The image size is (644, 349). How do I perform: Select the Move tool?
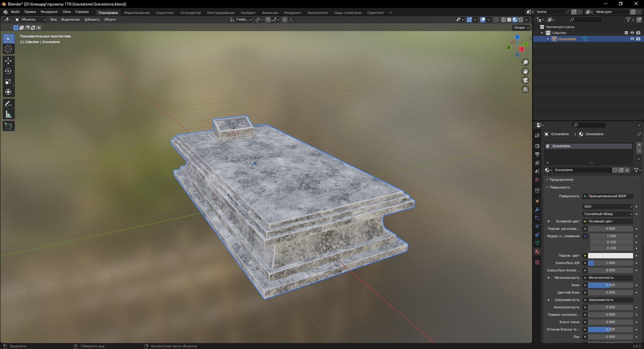pyautogui.click(x=8, y=61)
